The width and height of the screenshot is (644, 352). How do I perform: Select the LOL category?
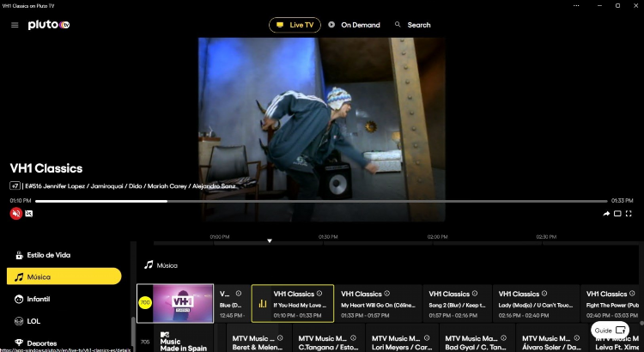click(64, 321)
